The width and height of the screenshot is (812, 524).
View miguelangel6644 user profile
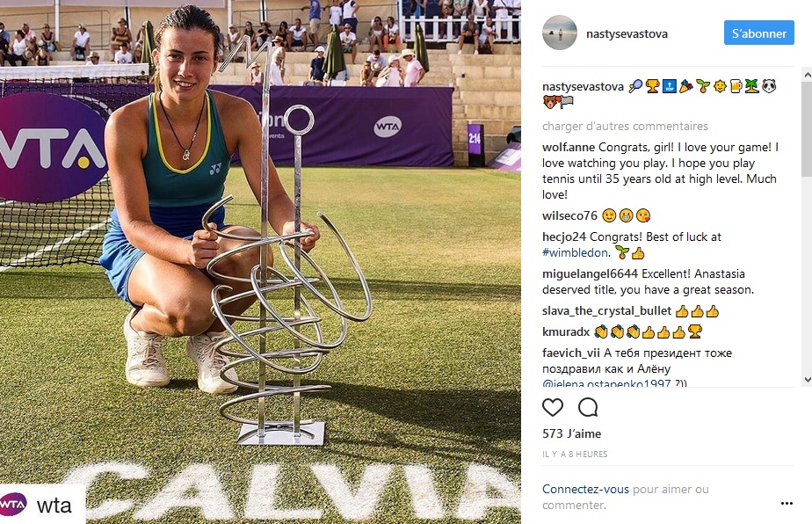(590, 273)
